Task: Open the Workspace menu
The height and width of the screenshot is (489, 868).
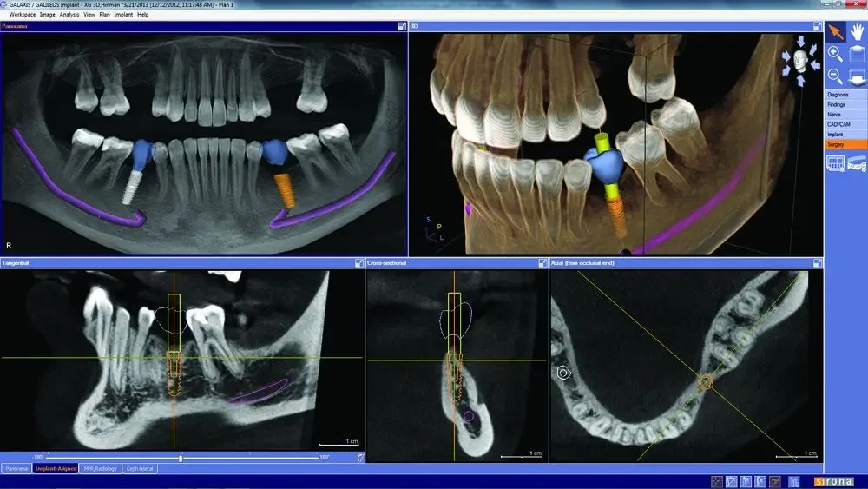Action: [x=23, y=15]
